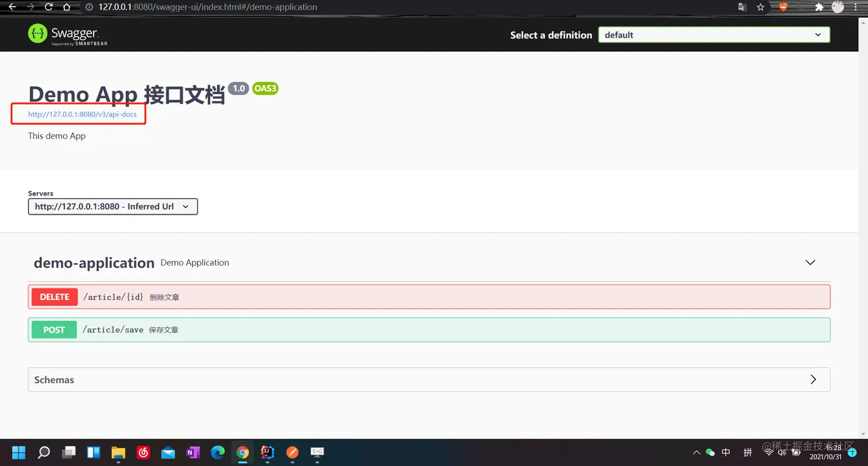Screen dimensions: 868x466
Task: Open IntelliJ IDEA from taskbar
Action: click(x=268, y=453)
